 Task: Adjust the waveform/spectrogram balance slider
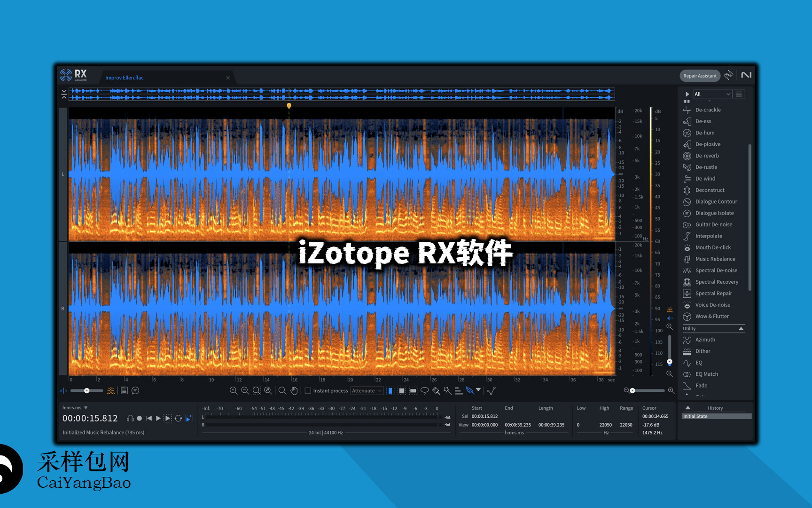coord(87,391)
